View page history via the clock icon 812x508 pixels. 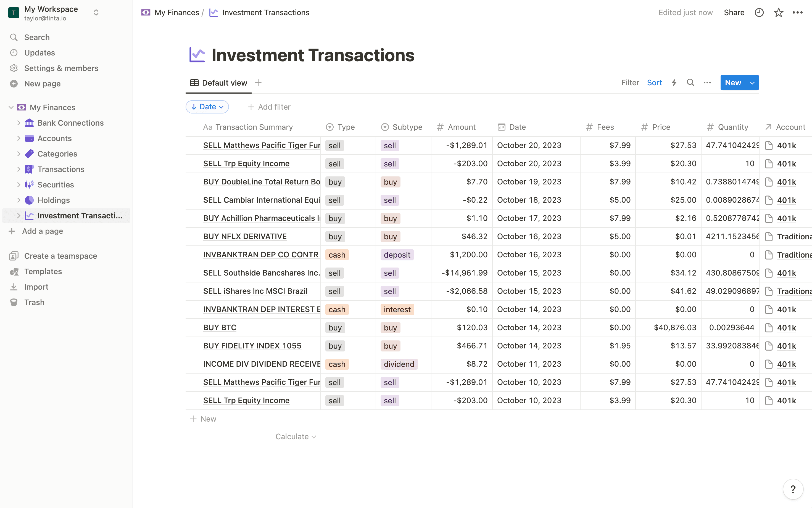tap(759, 12)
